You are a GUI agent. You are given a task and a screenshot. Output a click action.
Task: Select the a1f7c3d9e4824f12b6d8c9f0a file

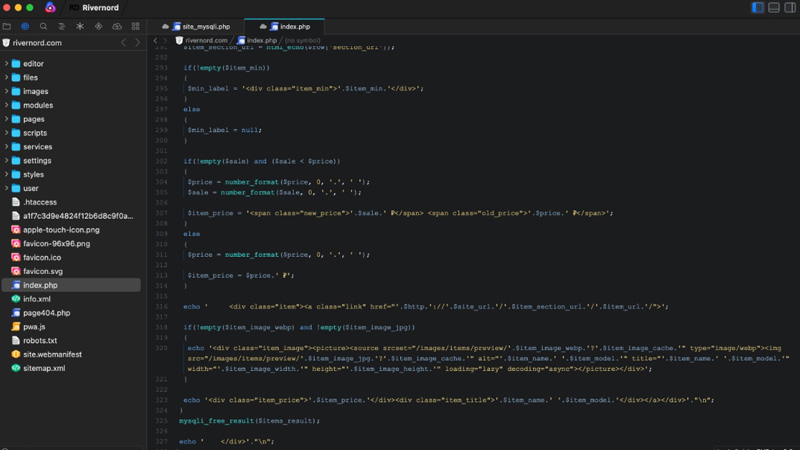tap(71, 216)
